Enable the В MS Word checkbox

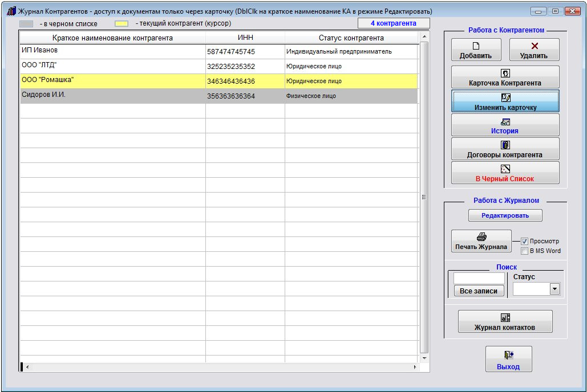525,251
